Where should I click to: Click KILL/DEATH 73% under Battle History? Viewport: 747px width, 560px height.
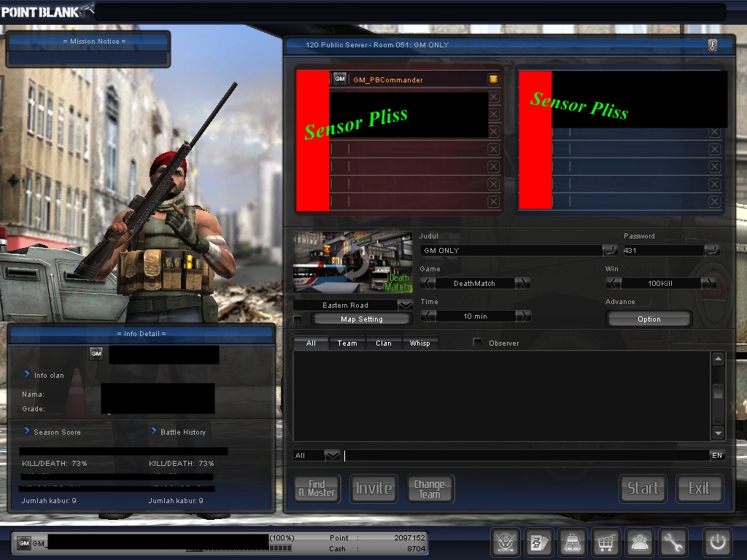[x=182, y=463]
